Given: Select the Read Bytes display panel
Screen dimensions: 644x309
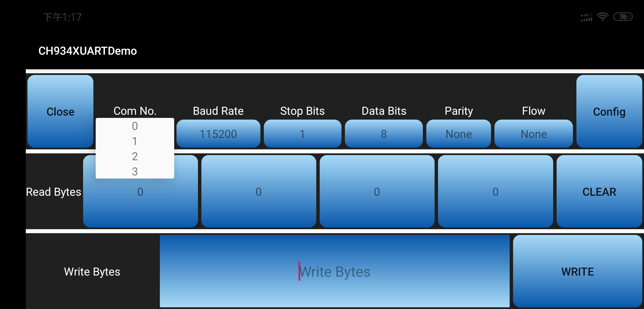Looking at the screenshot, I should pyautogui.click(x=140, y=192).
